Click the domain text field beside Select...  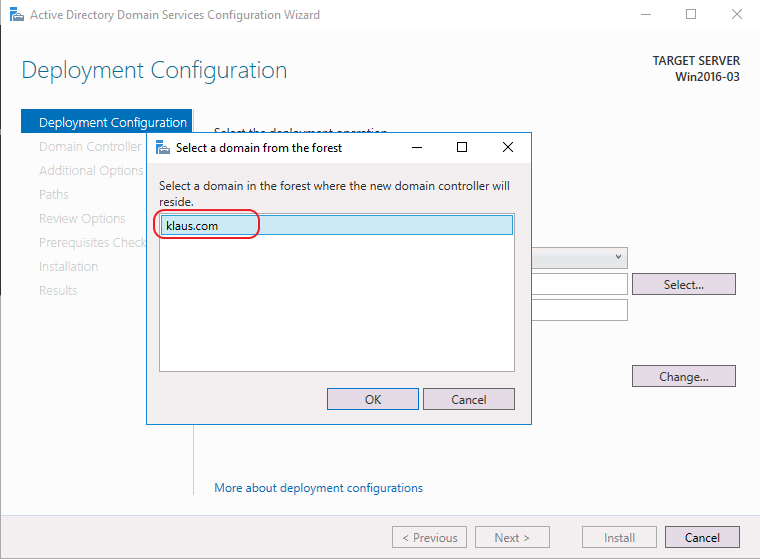580,285
